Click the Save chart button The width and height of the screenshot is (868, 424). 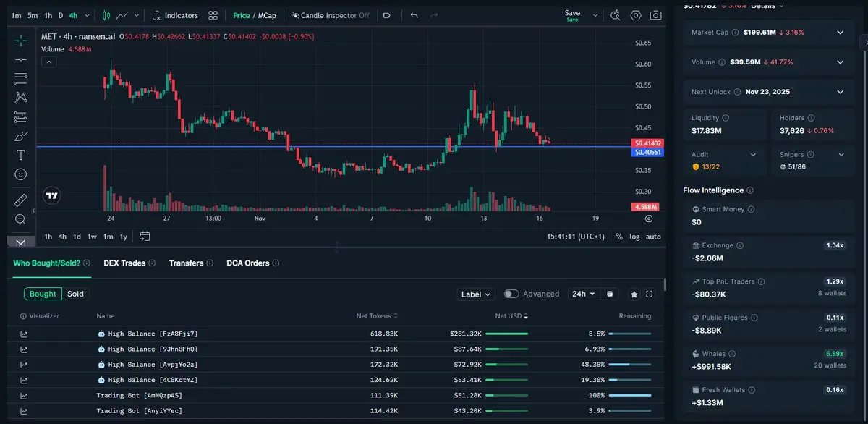point(572,14)
